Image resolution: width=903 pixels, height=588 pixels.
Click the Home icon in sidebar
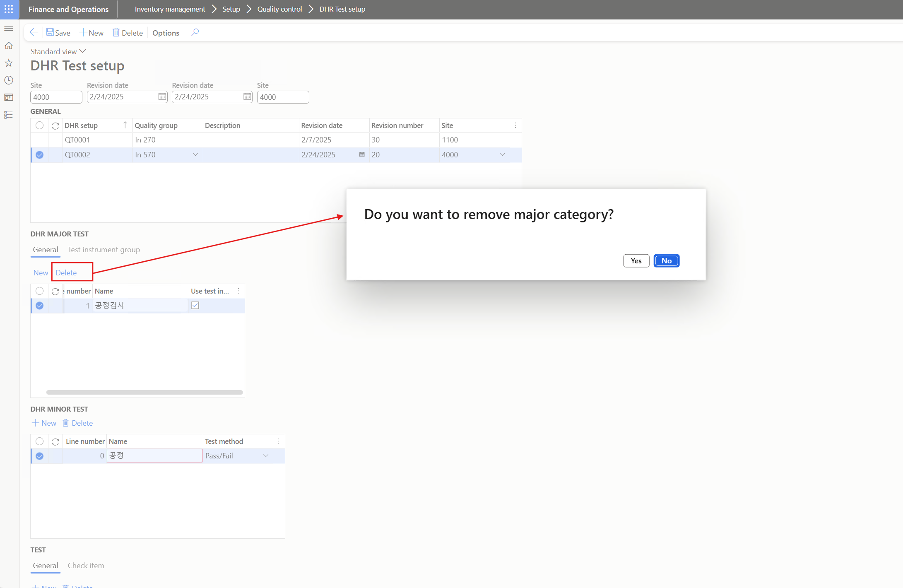pyautogui.click(x=9, y=46)
